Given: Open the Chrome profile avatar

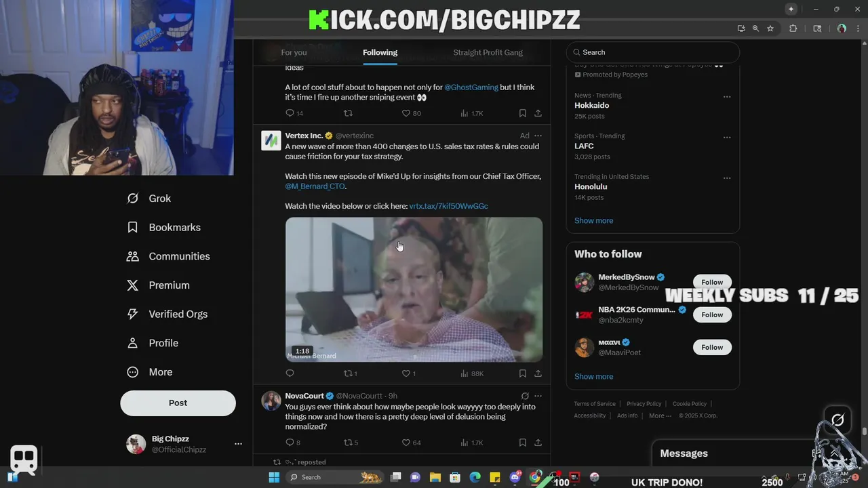Looking at the screenshot, I should coord(842,28).
